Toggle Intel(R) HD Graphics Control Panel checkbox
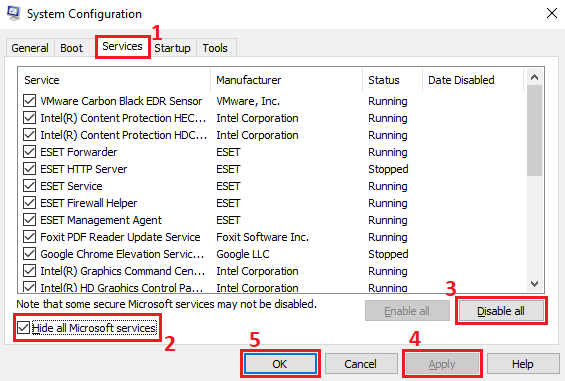 click(x=29, y=287)
